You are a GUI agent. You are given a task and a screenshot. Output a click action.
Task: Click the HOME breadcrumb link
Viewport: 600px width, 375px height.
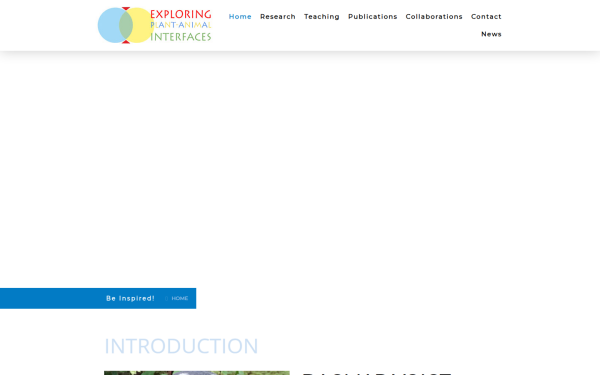click(179, 298)
